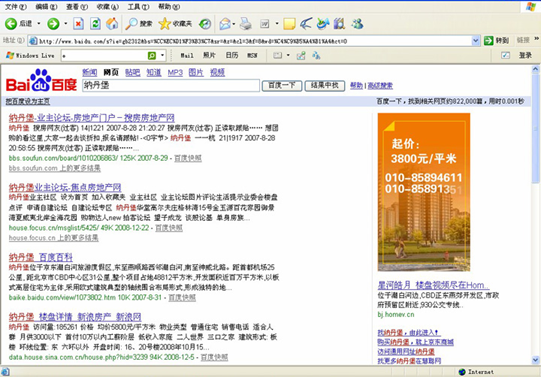Expand the Windows Live search options dropdown
This screenshot has height=377, width=541.
tap(162, 56)
